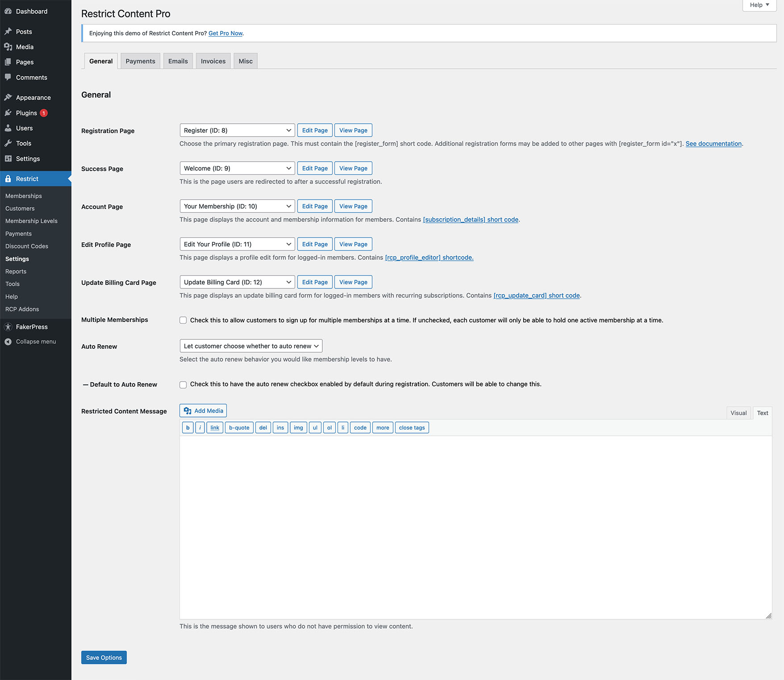Screen dimensions: 784x680
Task: Switch to the Misc settings tab
Action: pyautogui.click(x=246, y=61)
